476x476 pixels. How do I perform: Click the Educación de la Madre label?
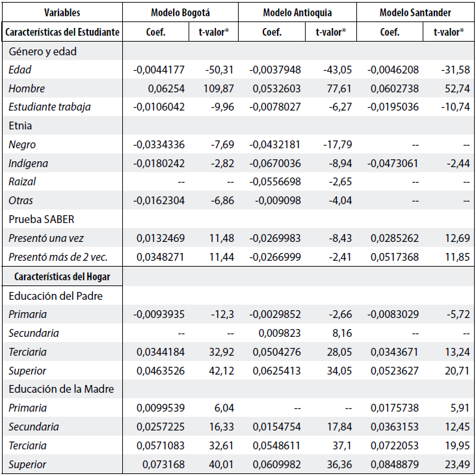pyautogui.click(x=61, y=390)
